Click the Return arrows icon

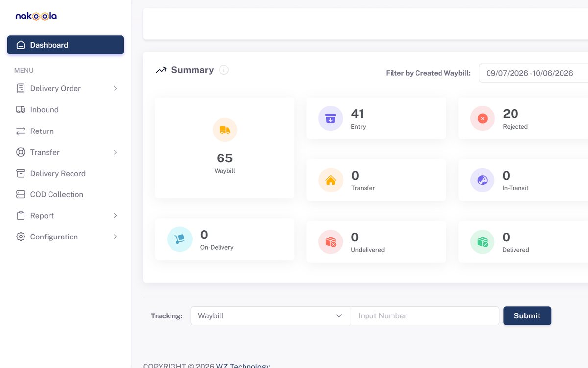click(21, 131)
